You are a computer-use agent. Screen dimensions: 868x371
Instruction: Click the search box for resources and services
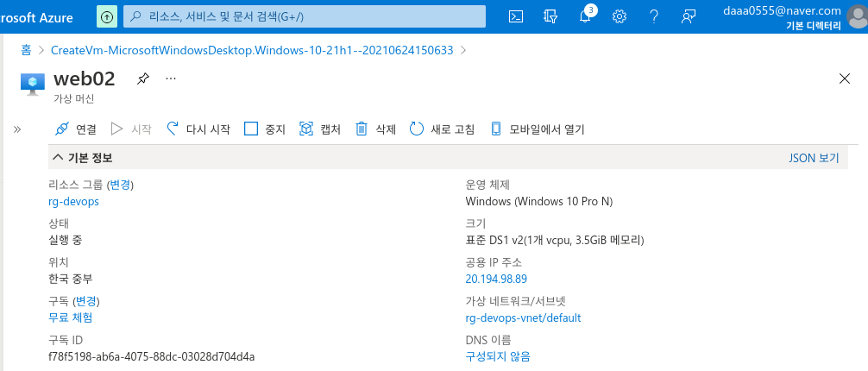[305, 16]
